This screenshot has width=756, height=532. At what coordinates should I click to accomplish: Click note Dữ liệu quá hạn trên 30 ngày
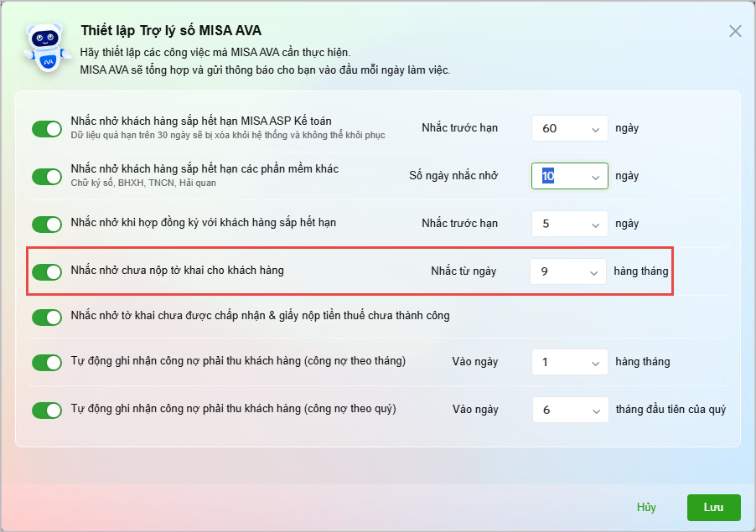[x=228, y=136]
